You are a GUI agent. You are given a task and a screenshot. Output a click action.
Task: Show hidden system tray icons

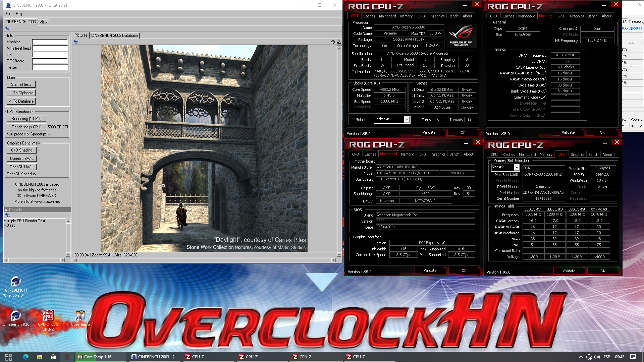(580, 357)
